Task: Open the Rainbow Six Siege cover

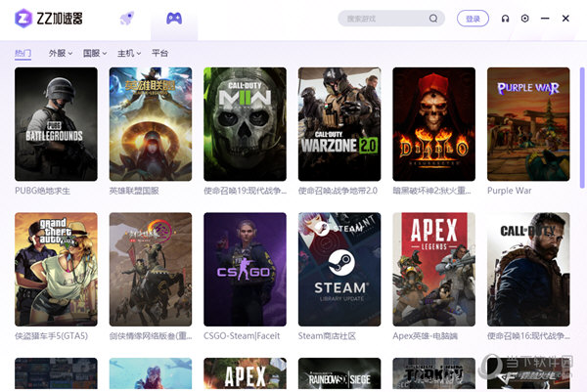Action: coord(339,373)
